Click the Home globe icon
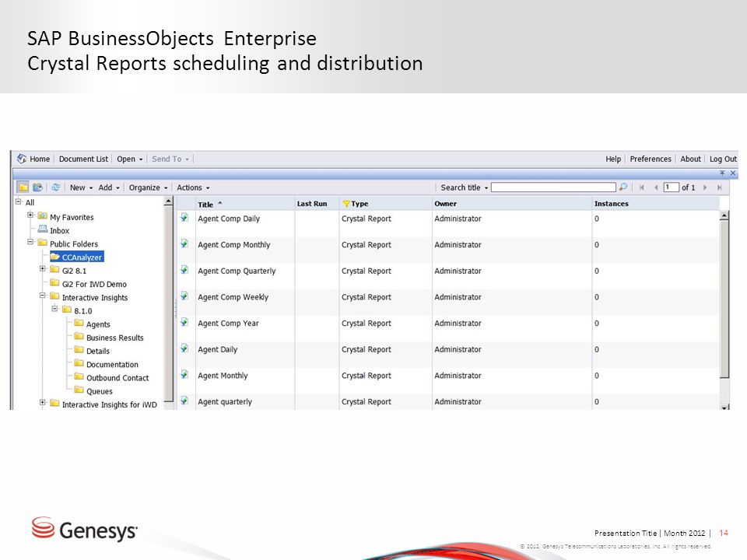This screenshot has width=747, height=560. (x=22, y=159)
